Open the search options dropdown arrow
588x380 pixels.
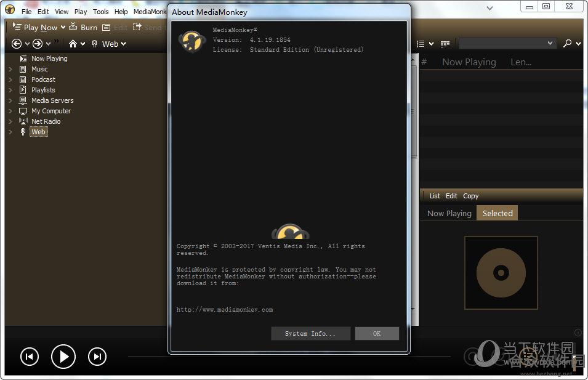coord(579,44)
